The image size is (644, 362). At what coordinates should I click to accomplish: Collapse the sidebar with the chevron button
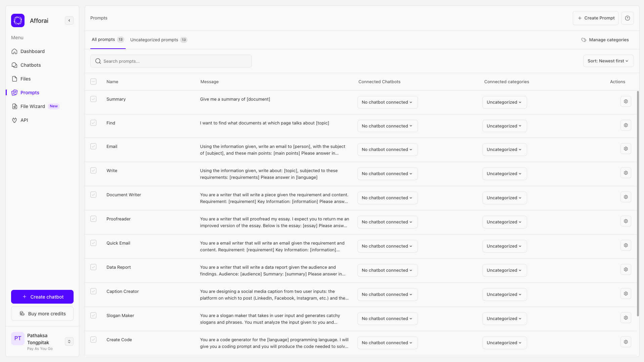[69, 20]
